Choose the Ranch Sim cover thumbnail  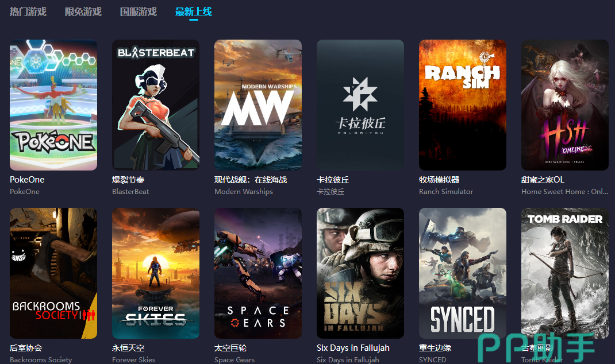click(463, 105)
